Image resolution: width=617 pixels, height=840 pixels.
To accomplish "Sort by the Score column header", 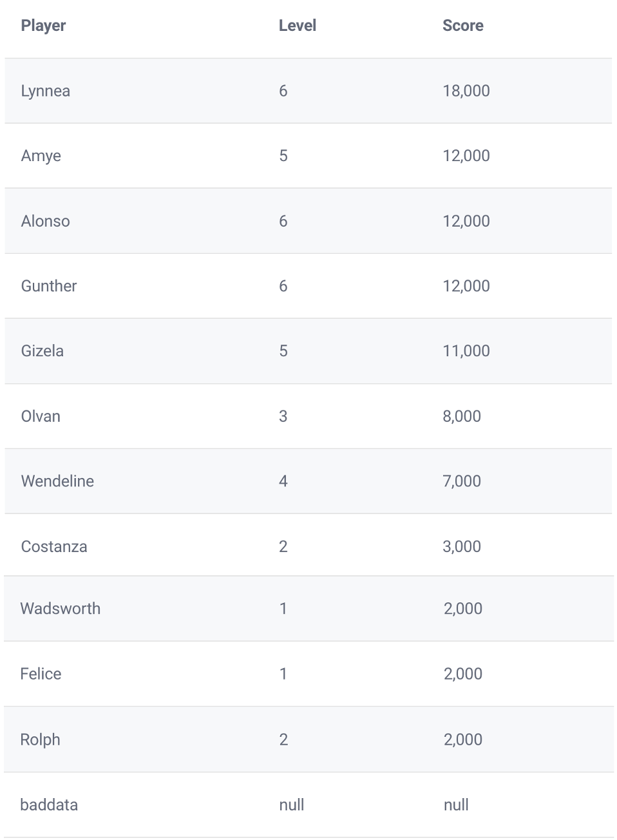I will [x=462, y=26].
